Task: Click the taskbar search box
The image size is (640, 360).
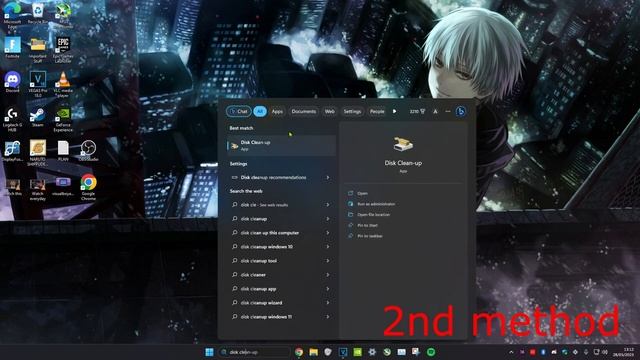Action: (x=255, y=352)
